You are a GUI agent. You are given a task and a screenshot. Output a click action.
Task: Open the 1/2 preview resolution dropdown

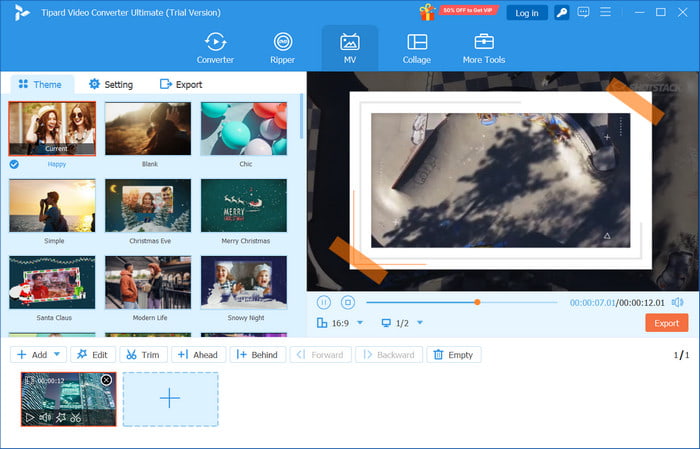pyautogui.click(x=419, y=323)
